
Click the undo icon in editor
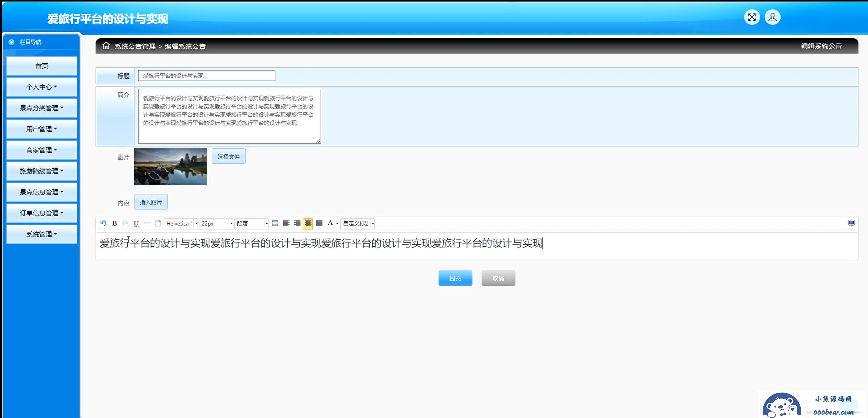click(x=103, y=223)
